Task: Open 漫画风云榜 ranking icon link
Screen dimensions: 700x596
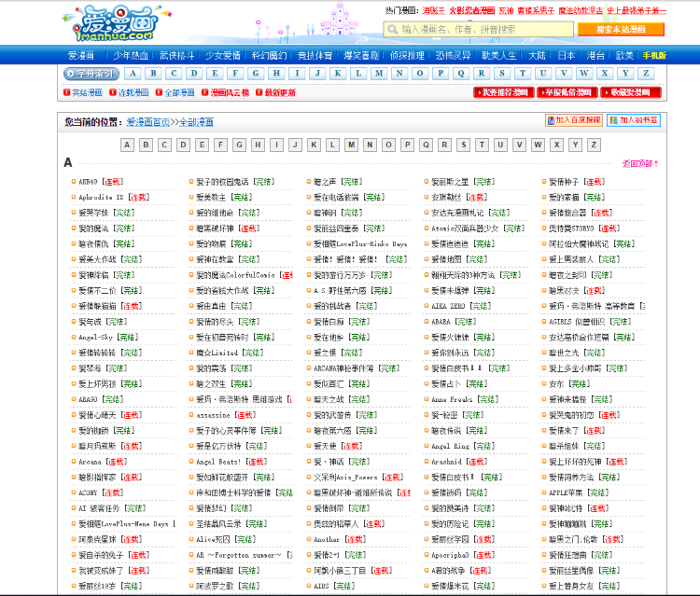Action: point(226,93)
